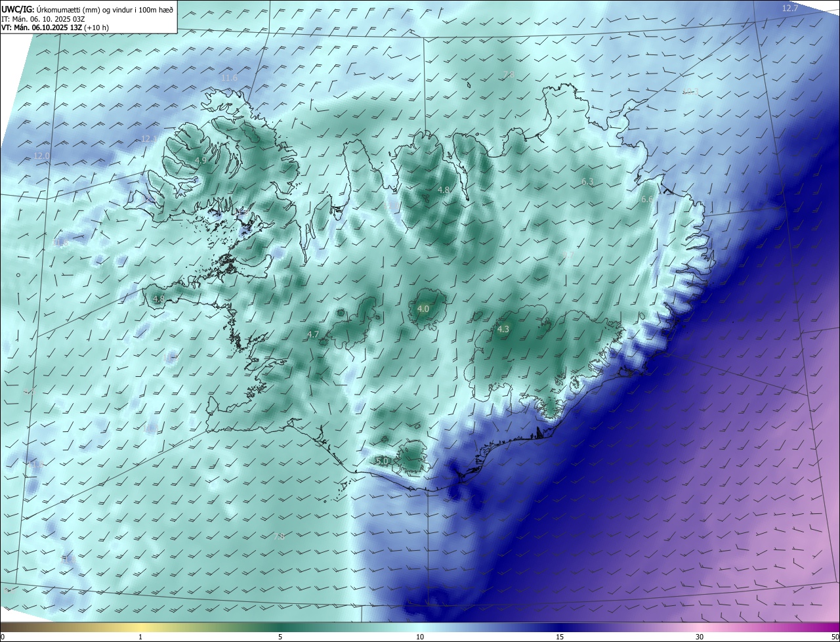Click the 4.9 label in the Westfjords
840x642 pixels.
[x=201, y=160]
